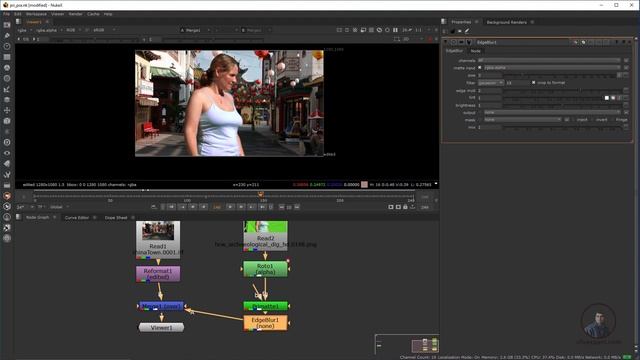Open the Time nodes menu in left toolbar
This screenshot has height=360, width=640.
(x=7, y=46)
